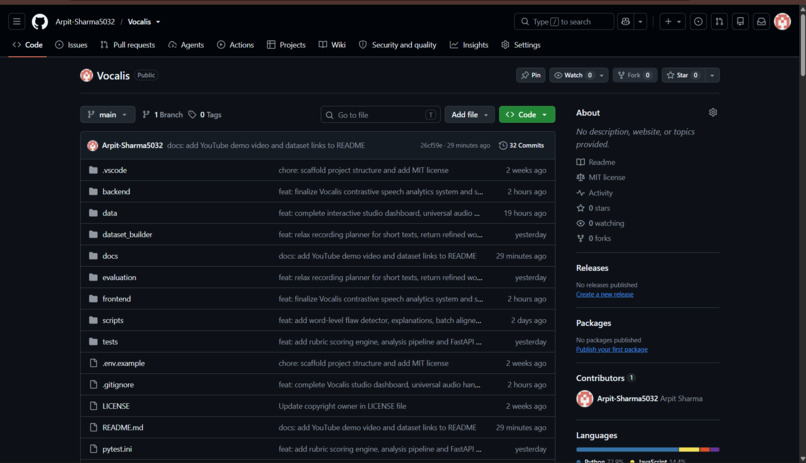This screenshot has height=463, width=806.
Task: Switch to the Pull requests tab
Action: point(127,45)
